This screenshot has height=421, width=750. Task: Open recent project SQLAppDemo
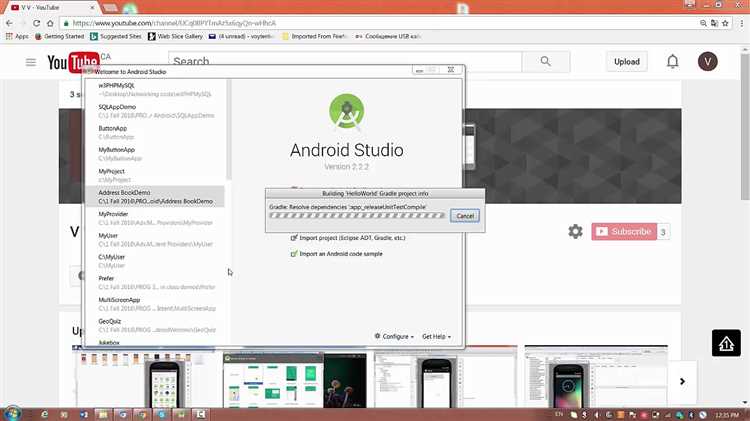[x=154, y=111]
